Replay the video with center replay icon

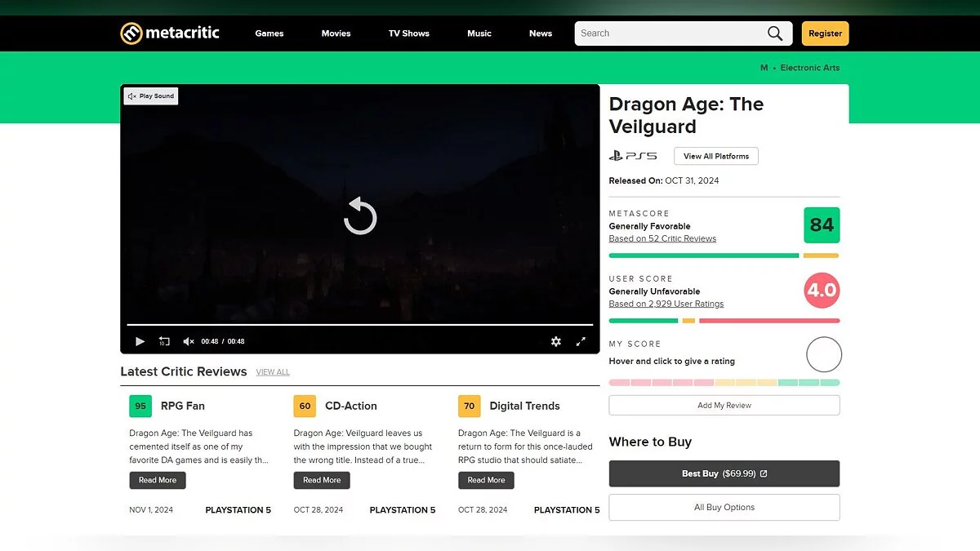(x=359, y=216)
